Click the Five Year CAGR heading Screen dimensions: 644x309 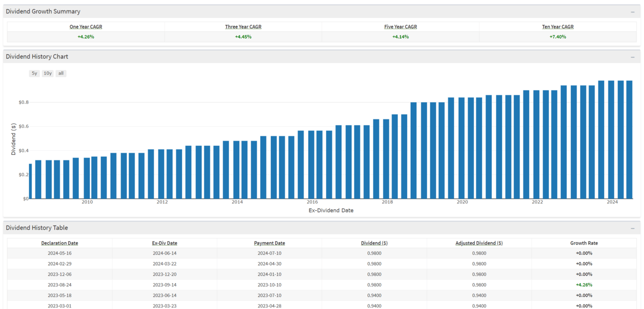(x=401, y=27)
